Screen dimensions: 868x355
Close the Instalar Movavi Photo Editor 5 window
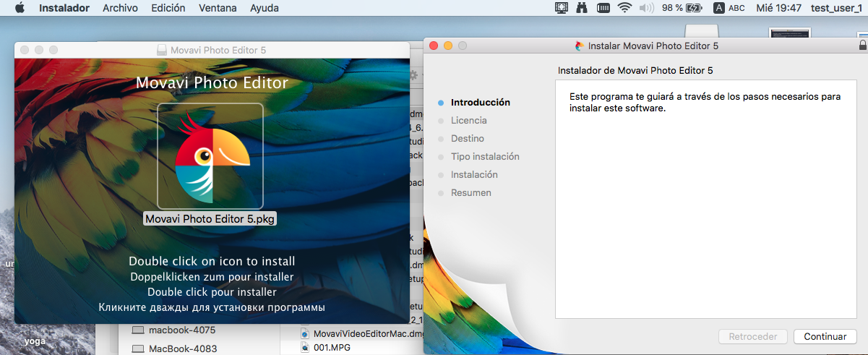pyautogui.click(x=434, y=46)
